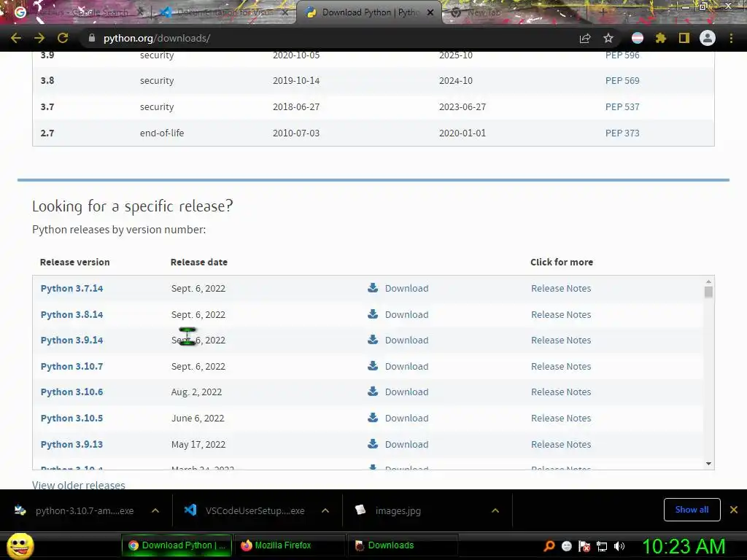Click release list scroll down arrow
Image resolution: width=747 pixels, height=560 pixels.
(x=708, y=463)
